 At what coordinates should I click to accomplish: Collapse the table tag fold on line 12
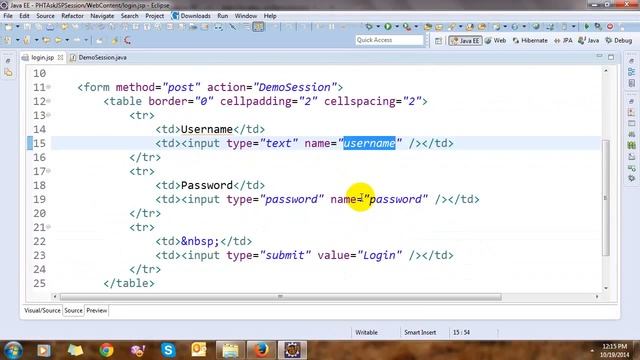click(x=49, y=101)
